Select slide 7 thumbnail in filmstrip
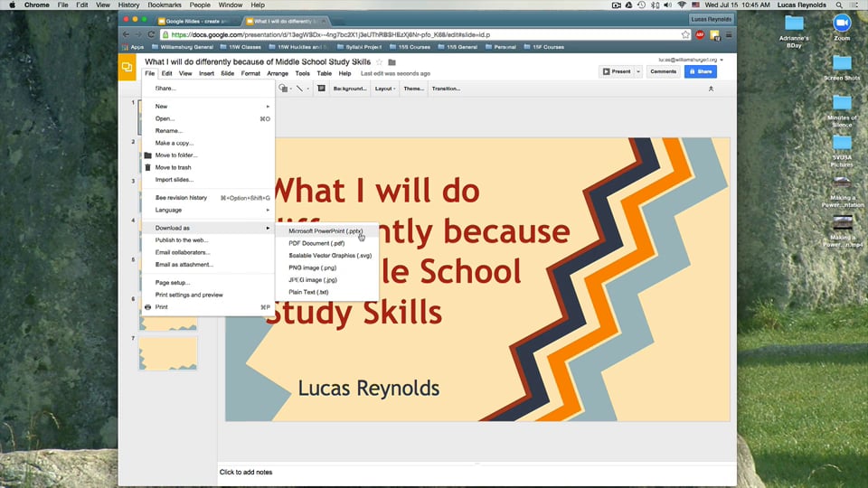Screen dimensions: 868x488 click(168, 352)
